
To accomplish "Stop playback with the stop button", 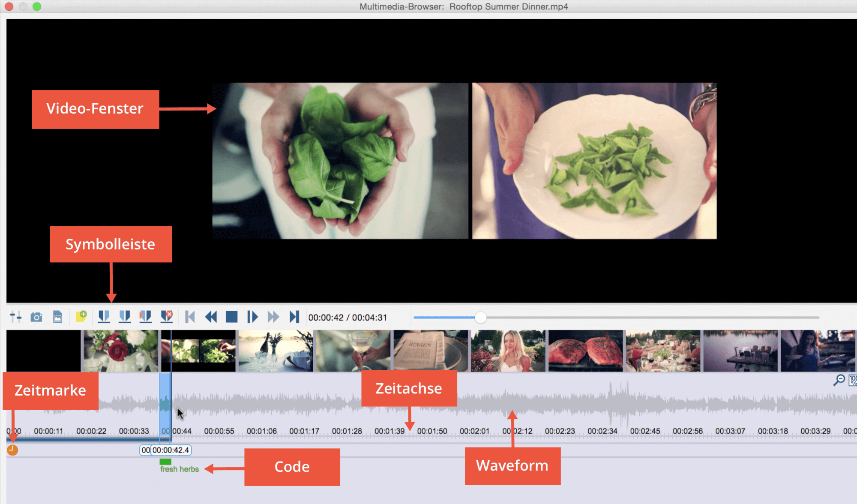I will click(232, 317).
